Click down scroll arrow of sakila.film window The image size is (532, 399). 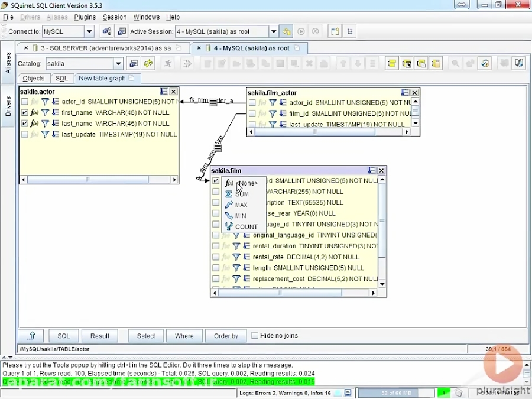coord(382,284)
